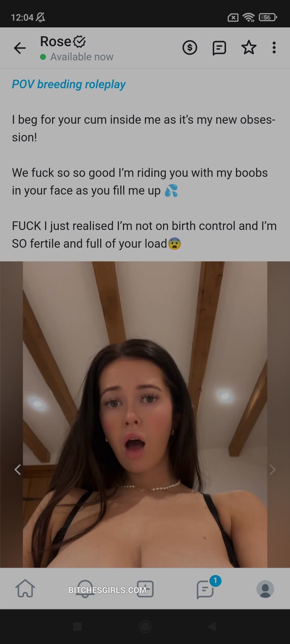Create a new post with the plus icon

[145, 589]
